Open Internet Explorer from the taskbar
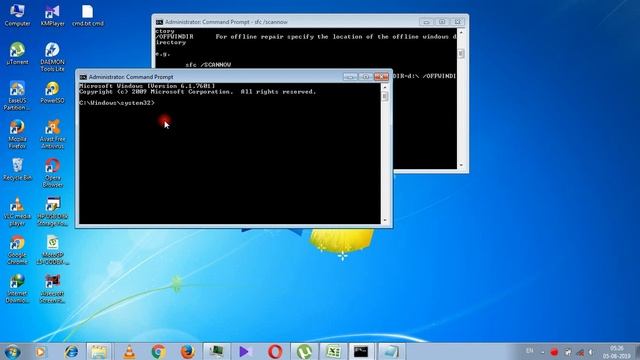Image resolution: width=640 pixels, height=360 pixels. (71, 352)
